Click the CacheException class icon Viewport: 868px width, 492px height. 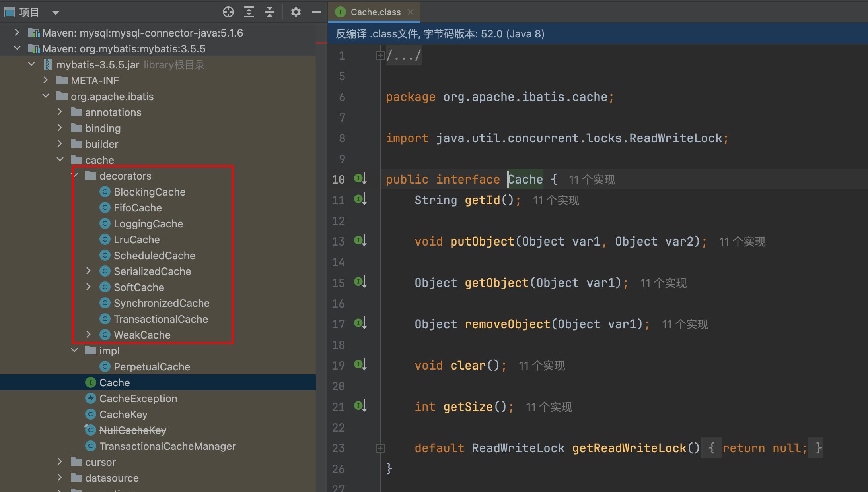point(91,398)
